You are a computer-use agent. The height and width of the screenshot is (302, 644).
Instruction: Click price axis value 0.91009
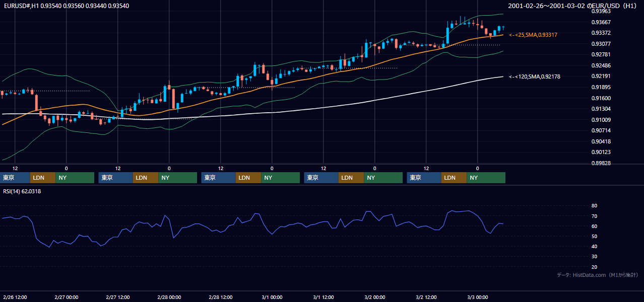[601, 120]
